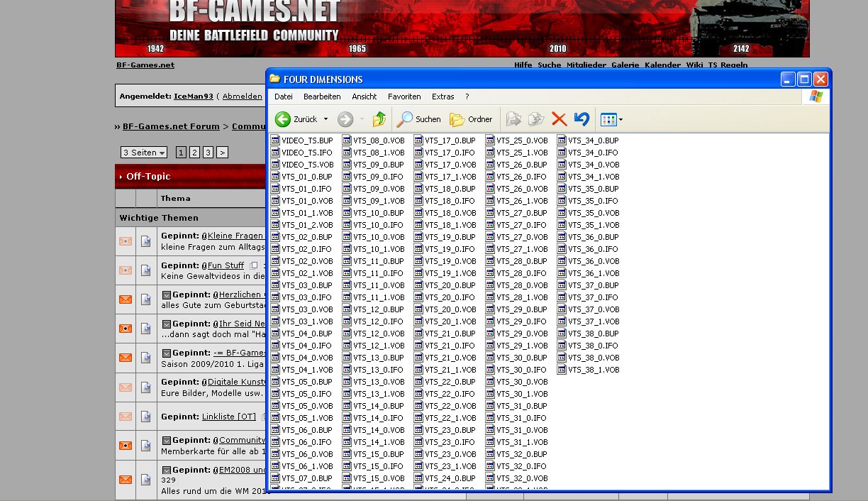
Task: Click the green Zurück back arrow
Action: [x=283, y=119]
